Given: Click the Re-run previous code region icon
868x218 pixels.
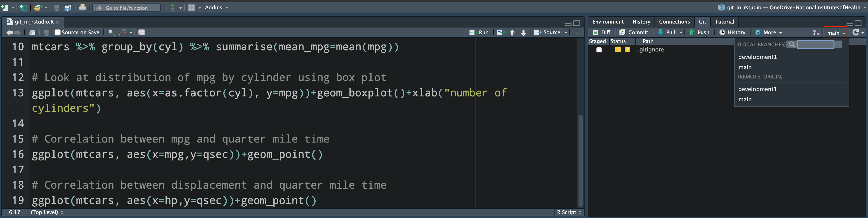Looking at the screenshot, I should 500,32.
